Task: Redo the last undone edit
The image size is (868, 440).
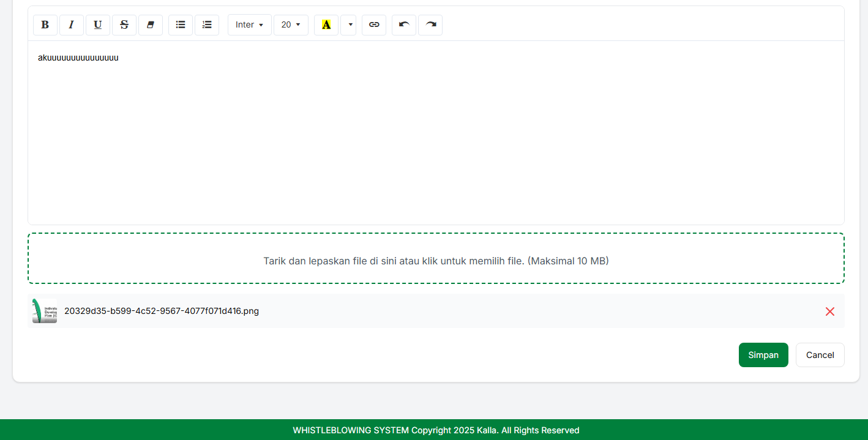Action: tap(430, 25)
